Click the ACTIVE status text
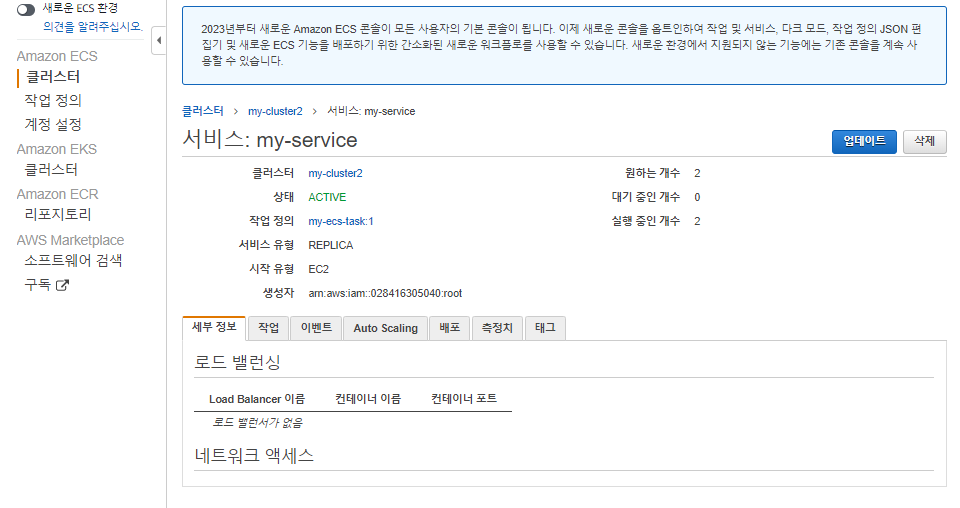 coord(327,197)
